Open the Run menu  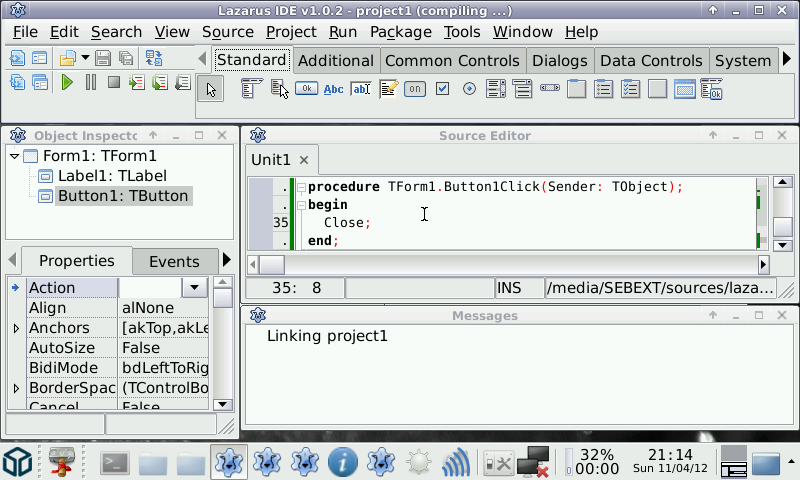pyautogui.click(x=343, y=32)
